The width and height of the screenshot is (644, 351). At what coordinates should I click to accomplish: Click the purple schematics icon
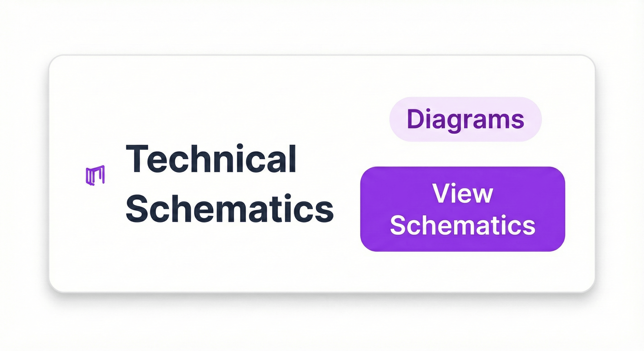point(95,175)
